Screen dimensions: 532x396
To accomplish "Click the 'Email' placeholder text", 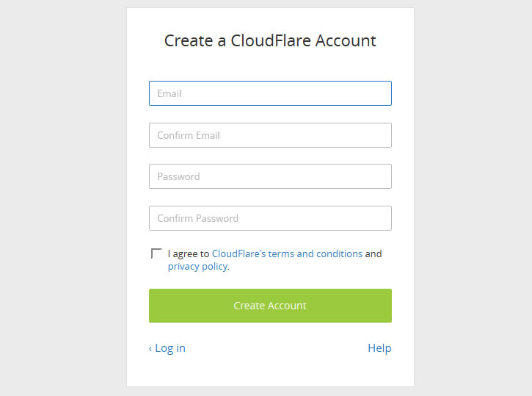I will pos(170,93).
